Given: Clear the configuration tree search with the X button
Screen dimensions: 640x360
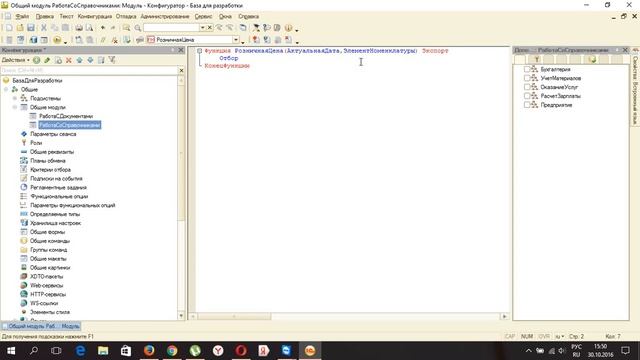Looking at the screenshot, I should coord(182,71).
